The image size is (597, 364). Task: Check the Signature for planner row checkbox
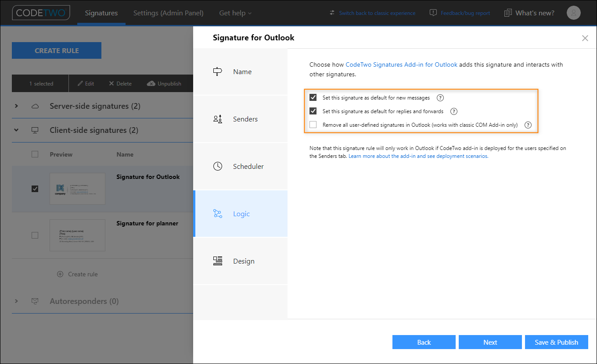click(x=35, y=236)
